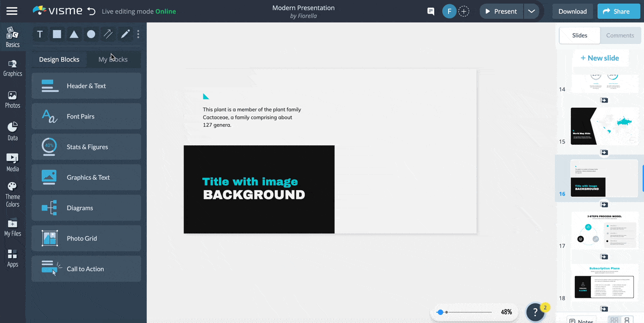Open more shape tools via the three-dots menu
This screenshot has width=644, height=323.
tap(138, 34)
